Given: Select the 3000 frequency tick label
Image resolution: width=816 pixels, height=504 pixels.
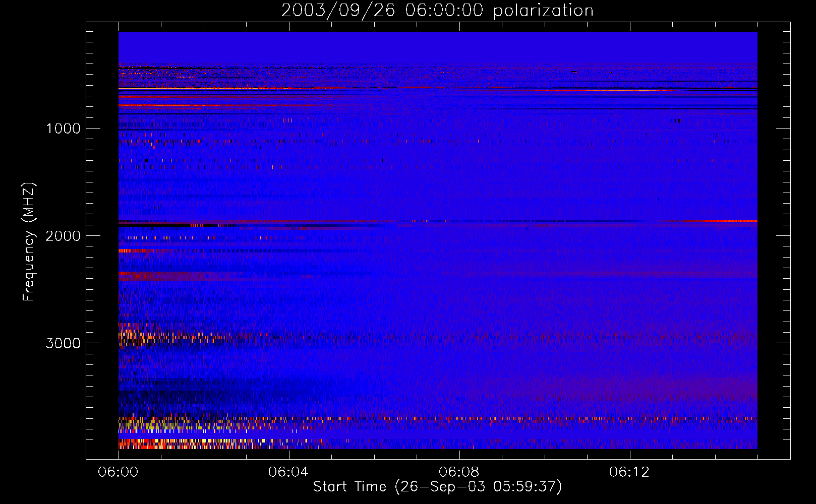Looking at the screenshot, I should tap(63, 343).
